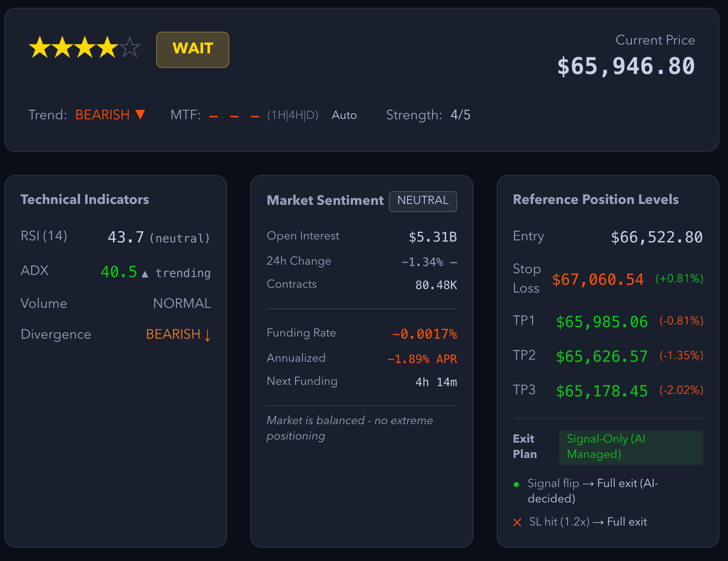Click the green dot beside Signal flip
This screenshot has width=728, height=561.
517,484
